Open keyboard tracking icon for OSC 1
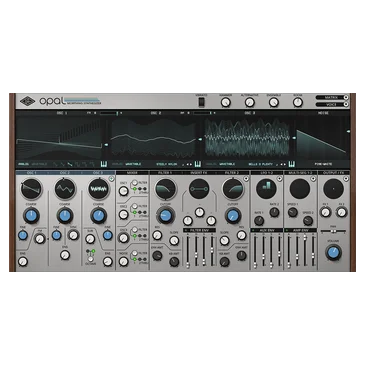Image resolution: width=365 pixels, height=365 pixels. [104, 164]
